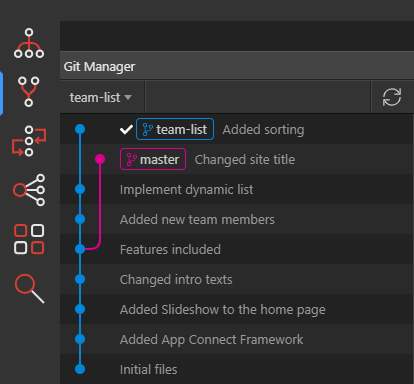Select the 'Added sorting' commit
Image resolution: width=414 pixels, height=384 pixels.
pyautogui.click(x=263, y=129)
